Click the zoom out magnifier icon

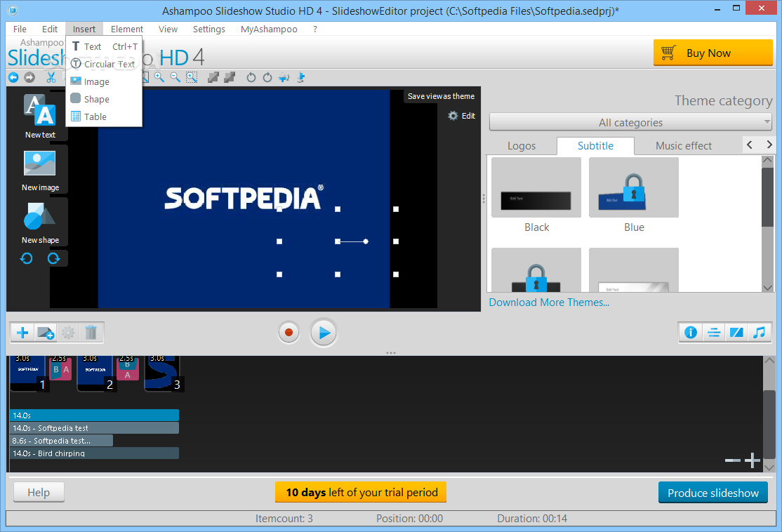[x=175, y=77]
